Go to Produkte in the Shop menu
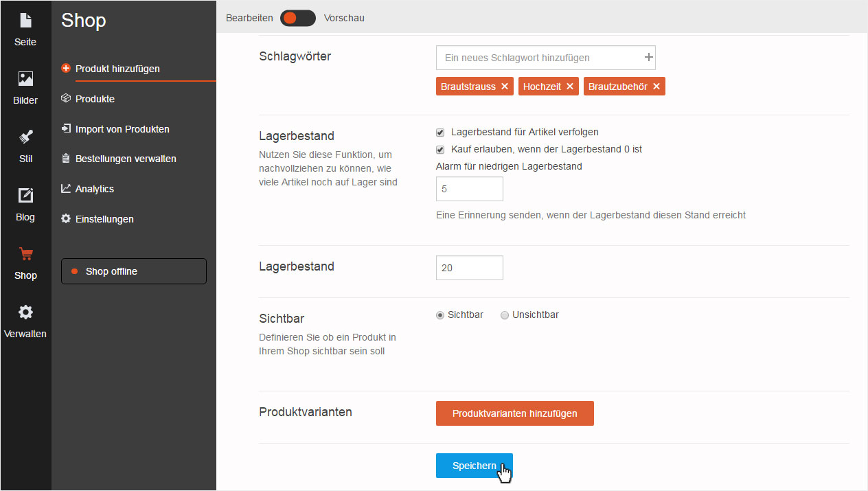Screen dimensions: 868x491 (x=95, y=99)
